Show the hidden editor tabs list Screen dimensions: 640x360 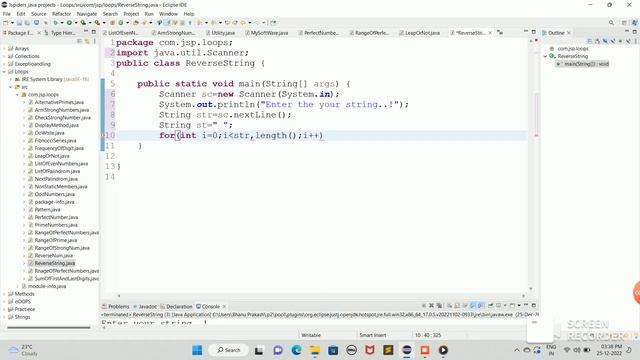[x=500, y=33]
